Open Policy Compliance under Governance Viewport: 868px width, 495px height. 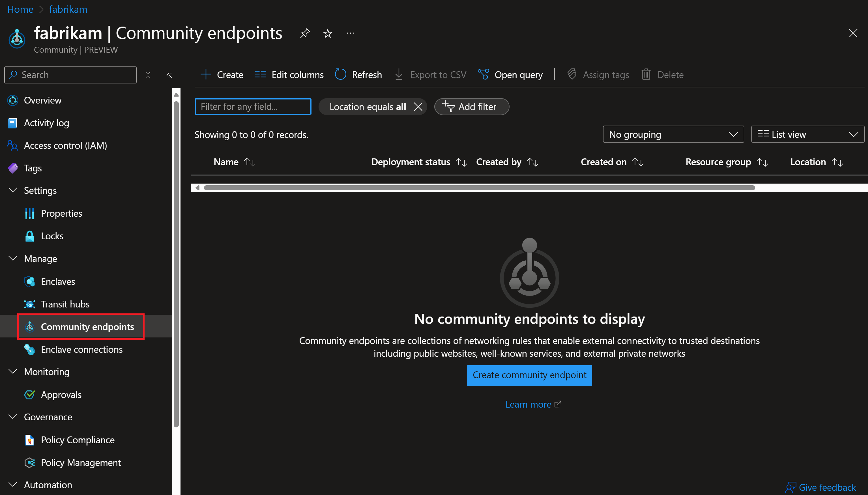[x=78, y=440]
